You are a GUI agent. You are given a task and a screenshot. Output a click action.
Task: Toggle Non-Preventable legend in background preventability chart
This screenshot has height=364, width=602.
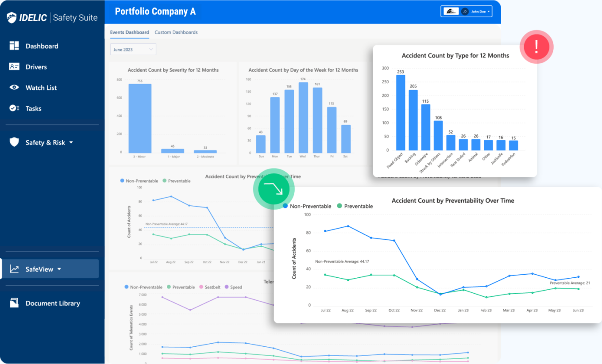[139, 181]
